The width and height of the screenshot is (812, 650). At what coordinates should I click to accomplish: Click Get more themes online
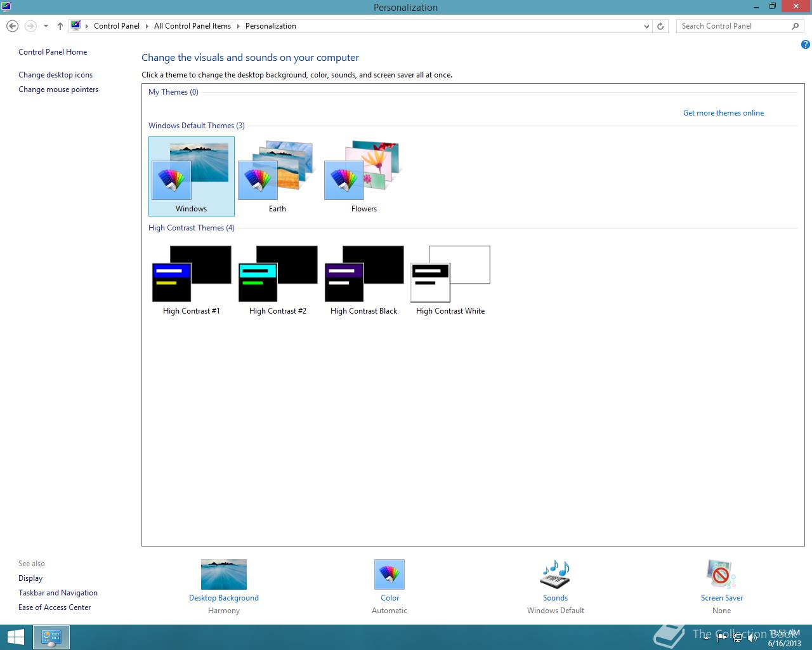tap(723, 113)
